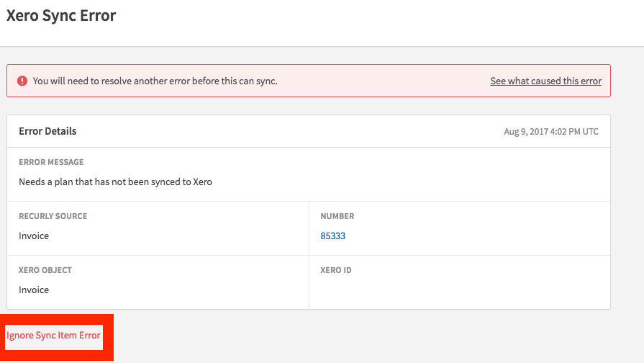This screenshot has height=363, width=644.
Task: Open invoice number 85333
Action: 332,236
